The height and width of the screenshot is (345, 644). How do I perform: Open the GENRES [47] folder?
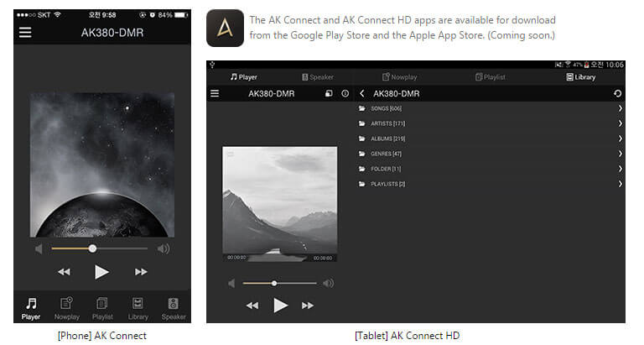point(491,154)
